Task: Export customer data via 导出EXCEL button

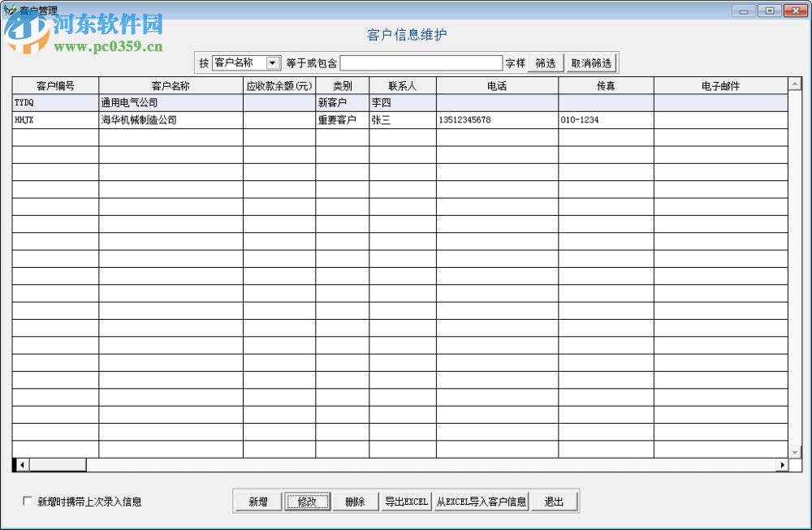Action: tap(406, 501)
